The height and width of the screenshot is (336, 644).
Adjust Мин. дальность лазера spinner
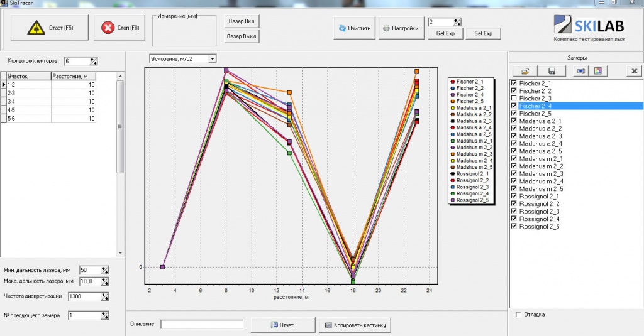pyautogui.click(x=105, y=270)
